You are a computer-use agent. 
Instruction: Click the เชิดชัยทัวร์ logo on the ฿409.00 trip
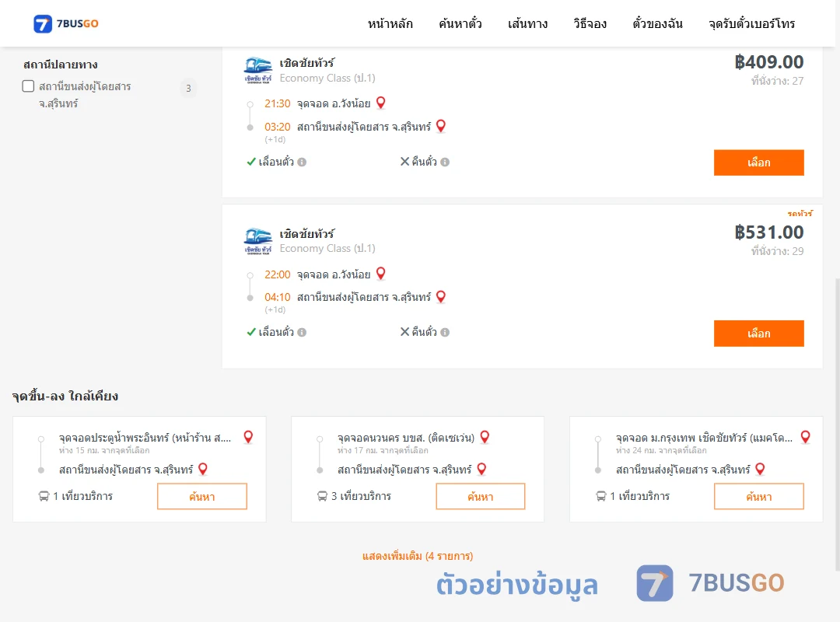[258, 70]
